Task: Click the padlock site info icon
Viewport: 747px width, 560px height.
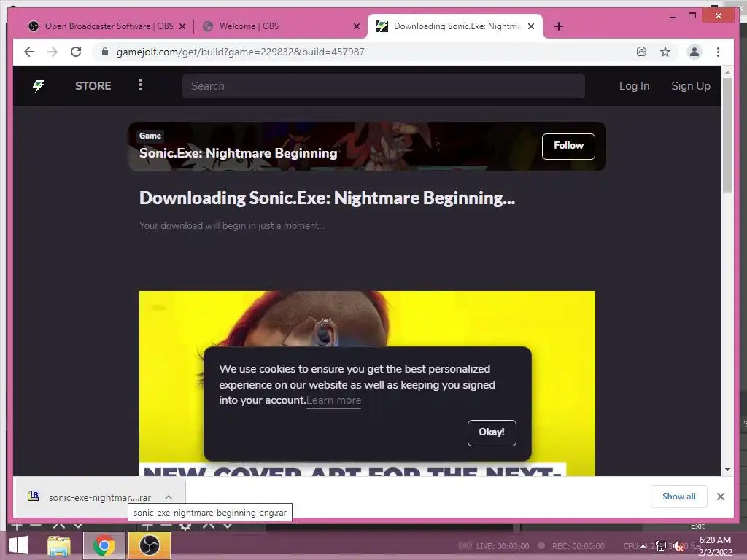Action: tap(105, 52)
